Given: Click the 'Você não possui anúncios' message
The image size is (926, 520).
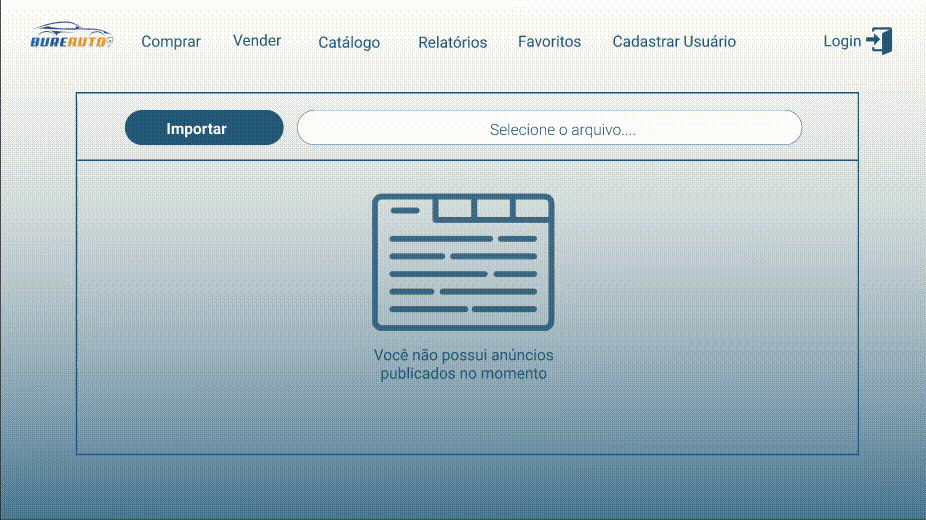Looking at the screenshot, I should click(464, 364).
